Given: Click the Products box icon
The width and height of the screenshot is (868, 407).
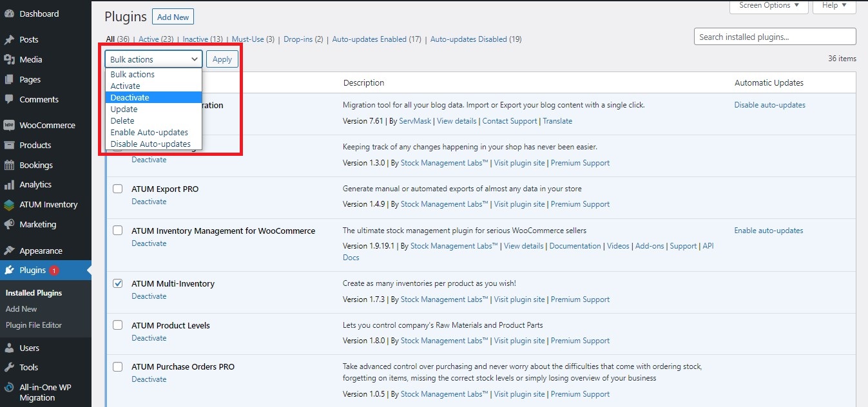Looking at the screenshot, I should click(x=9, y=145).
